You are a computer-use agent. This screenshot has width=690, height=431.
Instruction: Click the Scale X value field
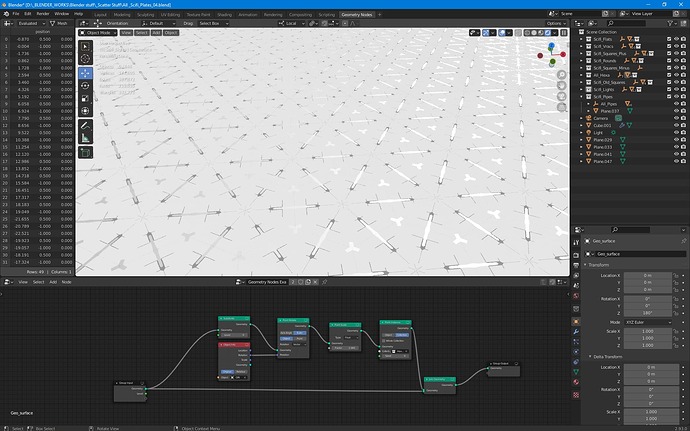click(648, 331)
